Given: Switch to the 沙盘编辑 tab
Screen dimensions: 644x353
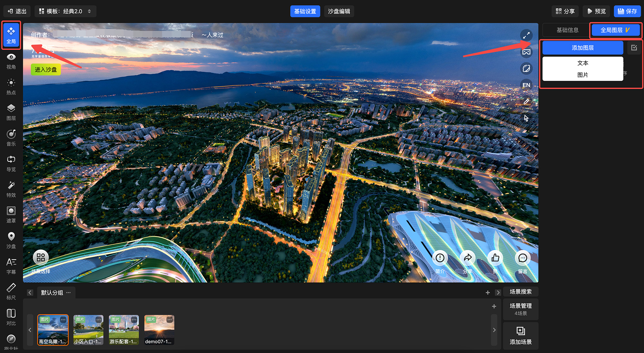Looking at the screenshot, I should tap(339, 11).
